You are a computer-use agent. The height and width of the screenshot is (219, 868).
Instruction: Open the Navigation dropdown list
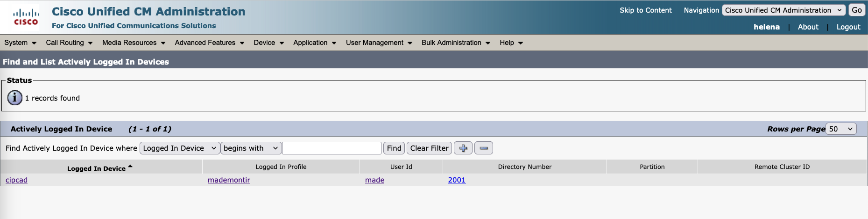point(783,10)
